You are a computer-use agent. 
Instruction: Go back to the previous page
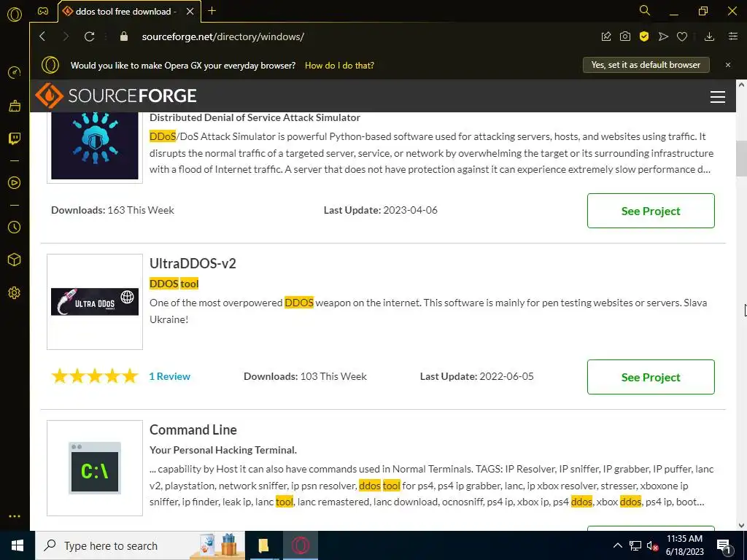coord(42,36)
